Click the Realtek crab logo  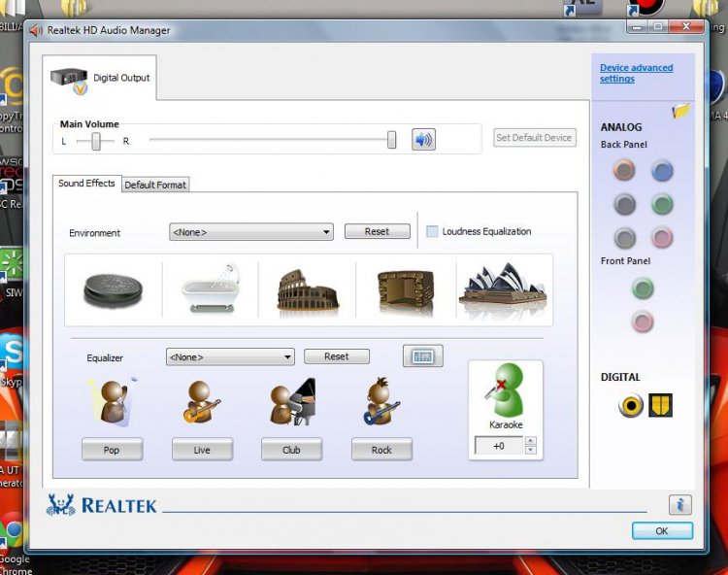coord(61,505)
